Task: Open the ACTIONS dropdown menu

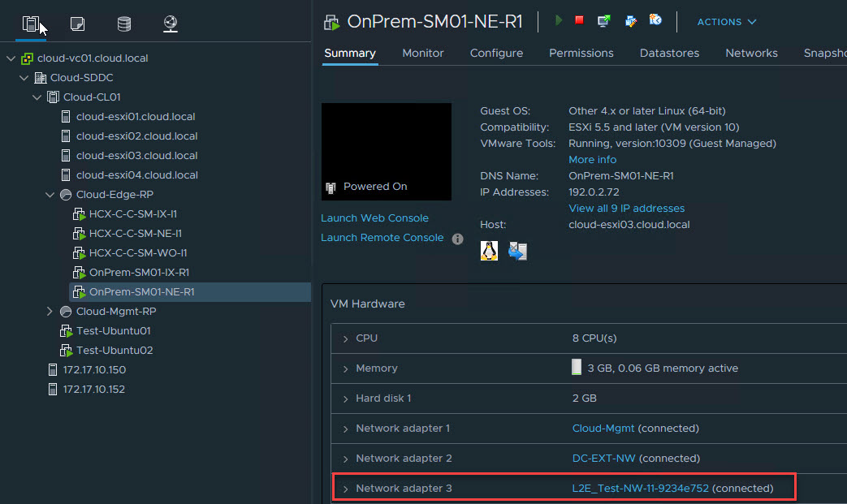Action: (727, 22)
